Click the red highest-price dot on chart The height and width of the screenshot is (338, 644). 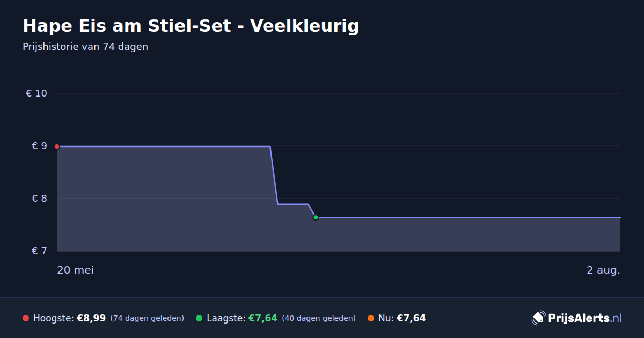point(57,146)
